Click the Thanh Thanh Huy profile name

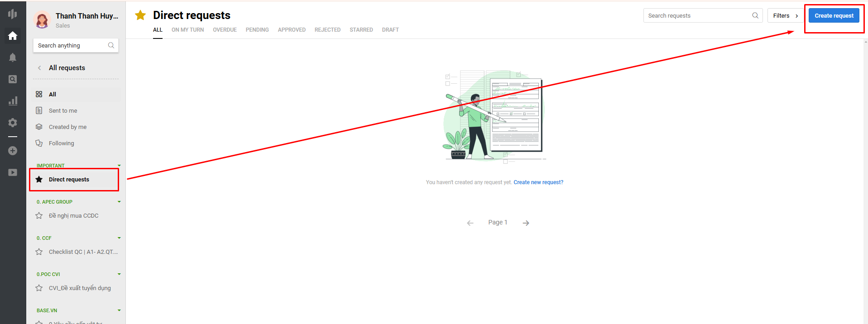(87, 16)
